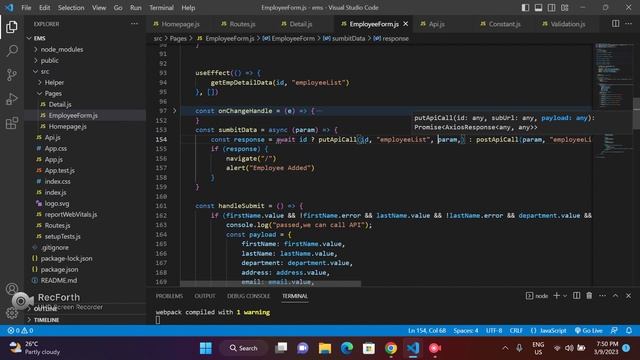
Task: Toggle secondary side bar layout icon
Action: tap(551, 7)
